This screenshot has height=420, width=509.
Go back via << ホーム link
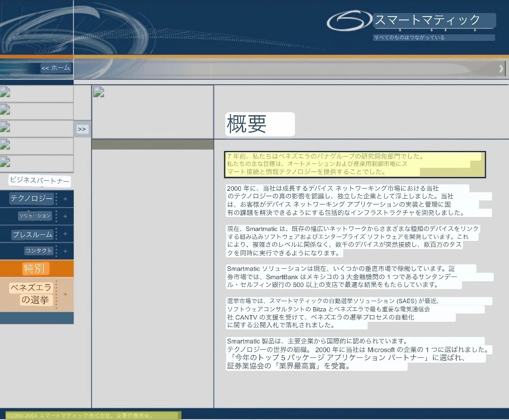pyautogui.click(x=56, y=68)
